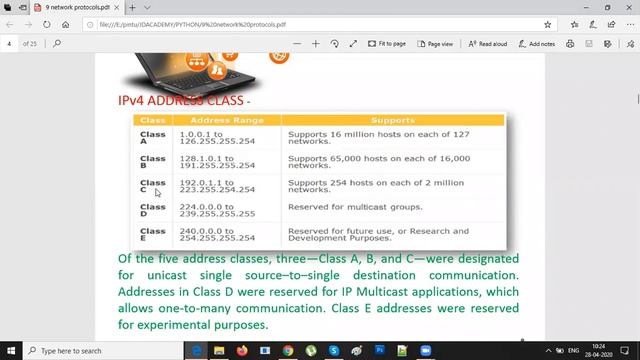The width and height of the screenshot is (640, 360).
Task: Click range 128.1.0.1 to 191.255.255.254
Action: point(217,162)
